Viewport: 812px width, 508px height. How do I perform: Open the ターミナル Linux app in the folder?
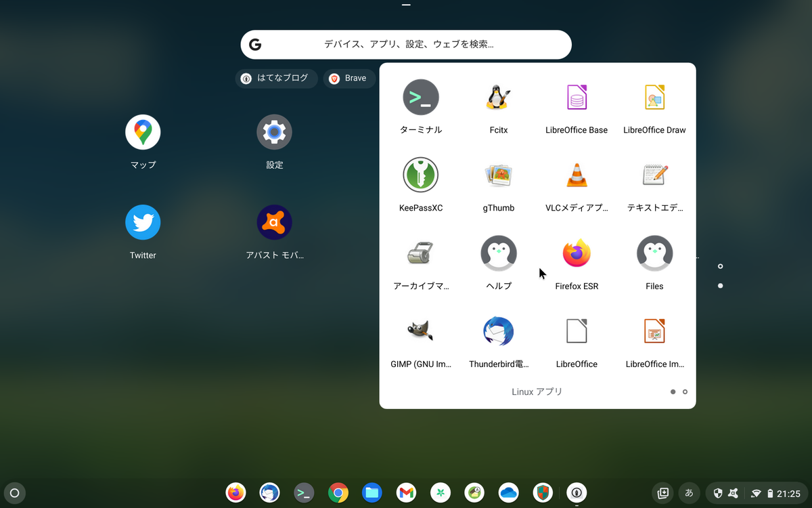tap(421, 98)
